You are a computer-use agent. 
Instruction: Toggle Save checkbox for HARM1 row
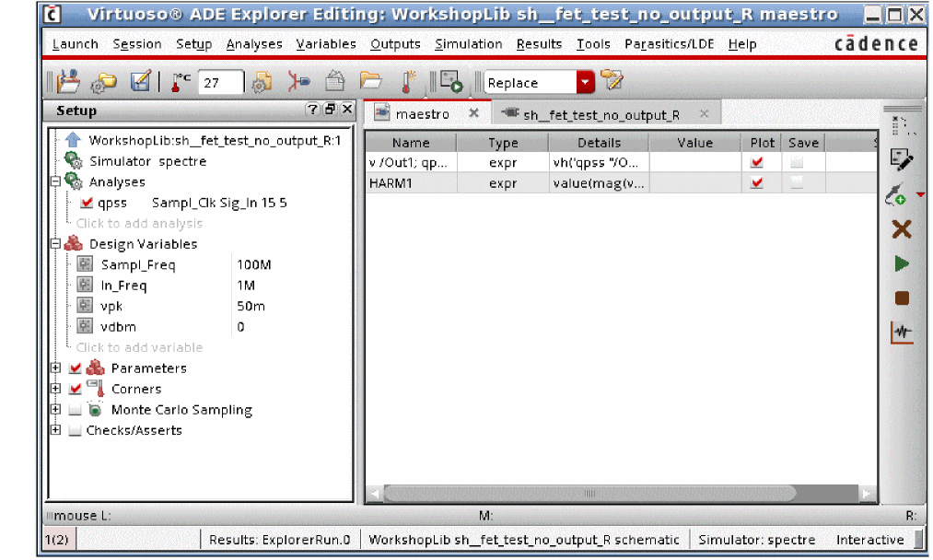click(797, 182)
